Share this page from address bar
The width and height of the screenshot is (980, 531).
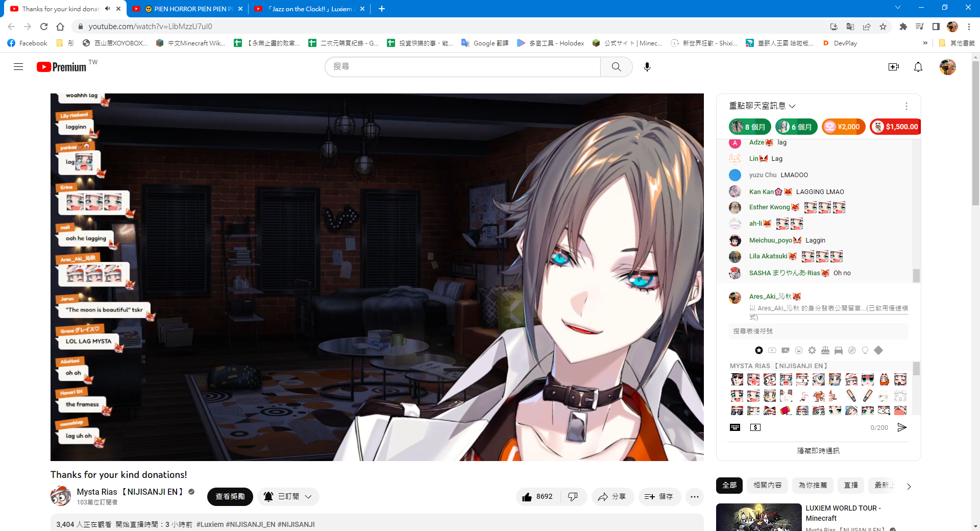tap(867, 27)
